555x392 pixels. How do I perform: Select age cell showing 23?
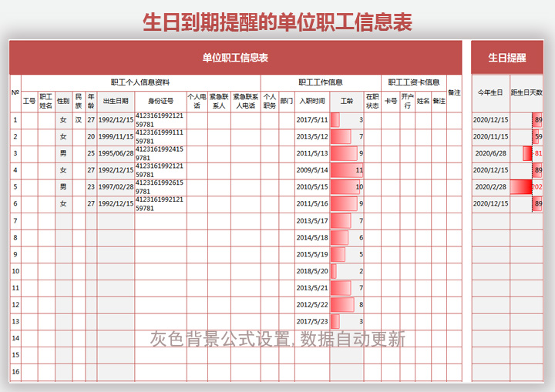click(91, 187)
